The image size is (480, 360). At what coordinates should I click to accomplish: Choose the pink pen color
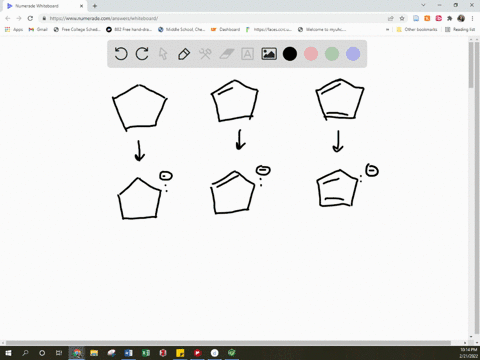311,54
